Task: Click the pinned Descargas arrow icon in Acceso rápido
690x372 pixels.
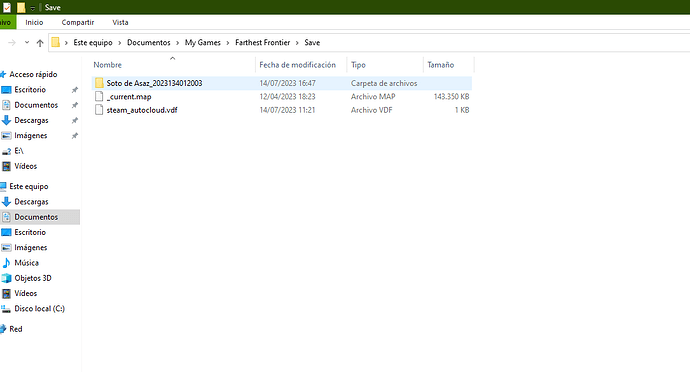Action: click(6, 120)
